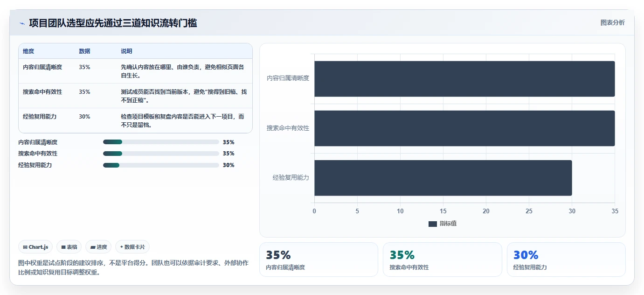
Task: Click the 说明 column header
Action: coord(126,51)
